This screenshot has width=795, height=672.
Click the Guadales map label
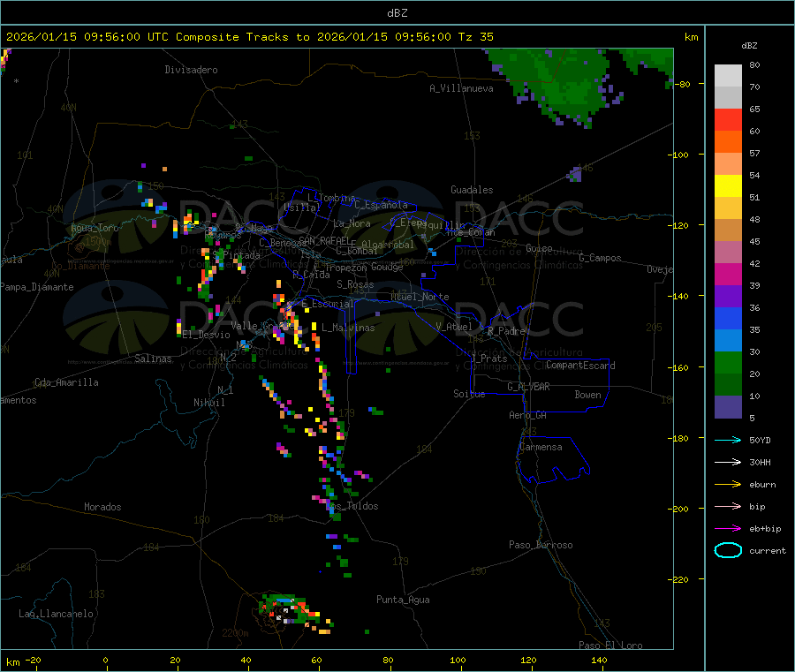(472, 190)
